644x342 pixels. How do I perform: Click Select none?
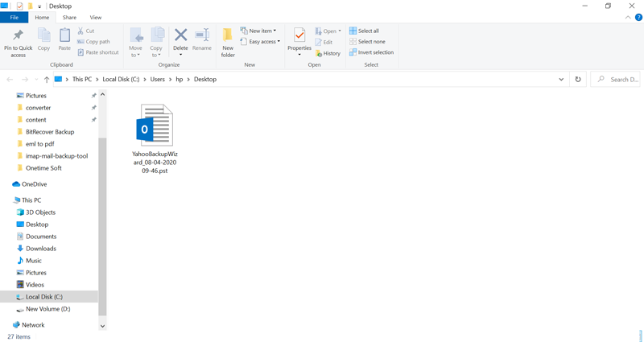pos(368,42)
